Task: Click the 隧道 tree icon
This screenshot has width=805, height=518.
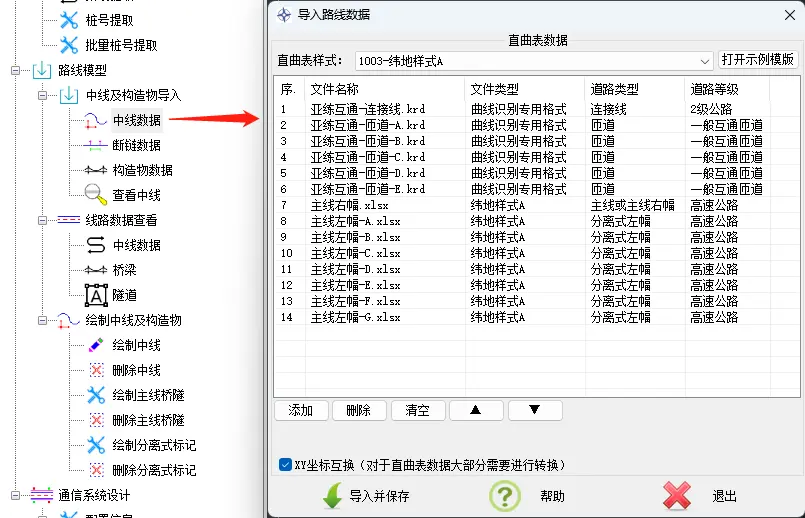Action: pyautogui.click(x=95, y=295)
